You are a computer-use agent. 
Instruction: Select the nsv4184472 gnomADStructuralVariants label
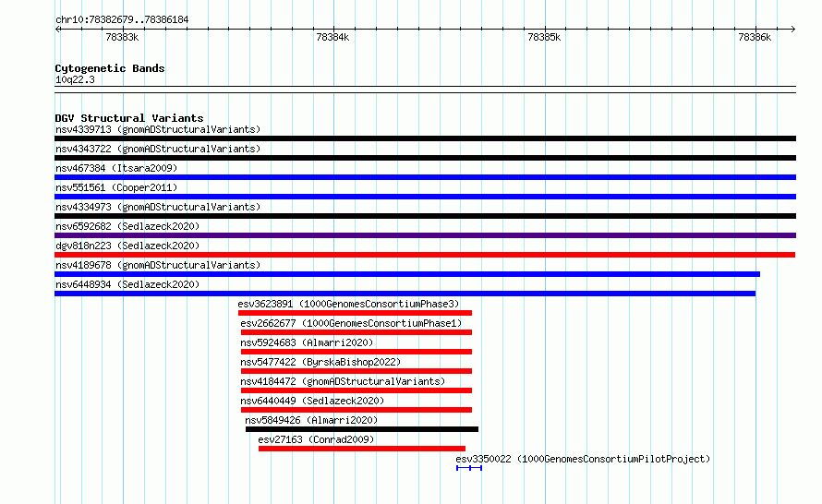(343, 381)
